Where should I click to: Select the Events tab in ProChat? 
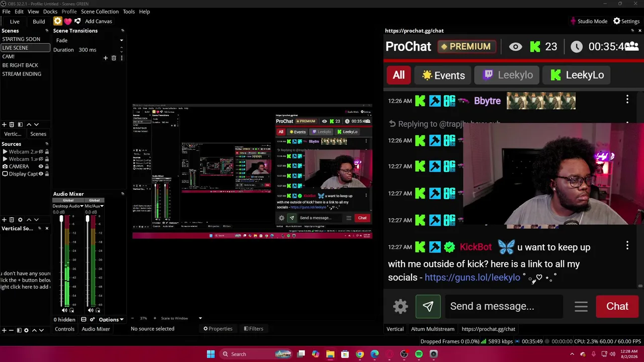pyautogui.click(x=443, y=75)
